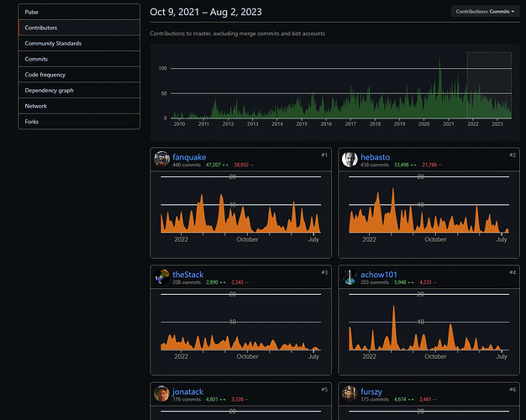Click theStack's 2,890 additions count
Screen dimensions: 526x420
coord(216,282)
